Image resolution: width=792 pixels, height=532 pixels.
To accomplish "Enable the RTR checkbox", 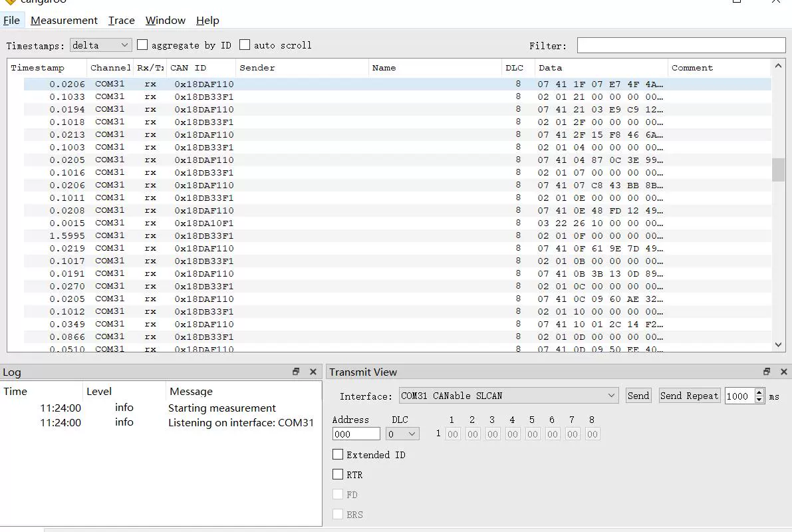I will (338, 474).
